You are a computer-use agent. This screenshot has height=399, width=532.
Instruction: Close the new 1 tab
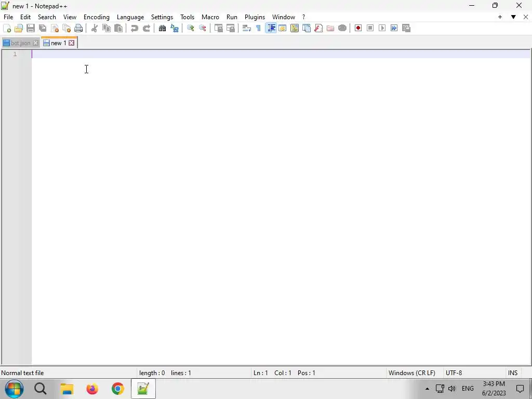[x=71, y=43]
